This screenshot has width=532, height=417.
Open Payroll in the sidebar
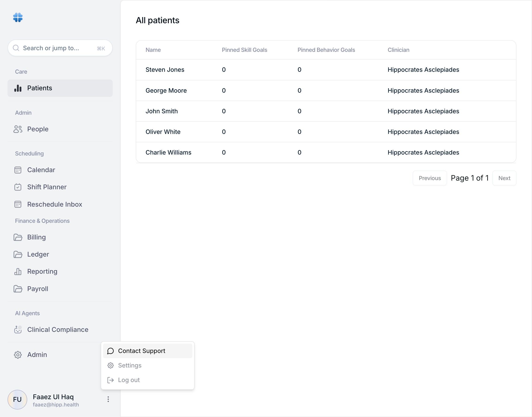coord(37,289)
